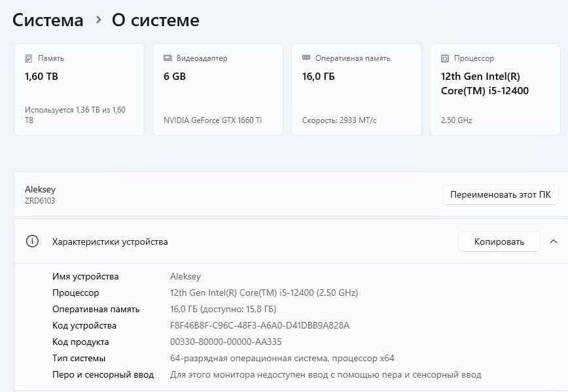This screenshot has width=568, height=392.
Task: Click the 12th Gen Intel(R) Core(TM) i5-12400 (2.50 GHz) value
Action: 264,293
